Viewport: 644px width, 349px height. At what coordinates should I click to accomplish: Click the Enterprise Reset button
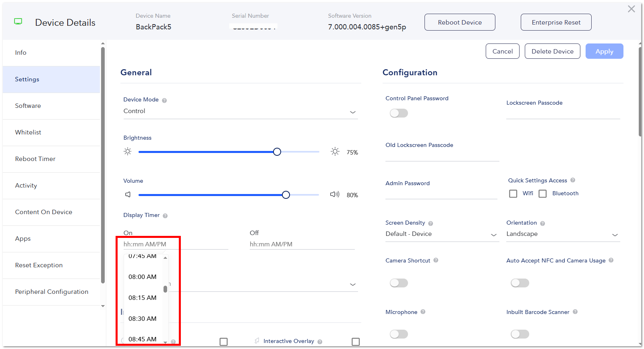coord(556,22)
